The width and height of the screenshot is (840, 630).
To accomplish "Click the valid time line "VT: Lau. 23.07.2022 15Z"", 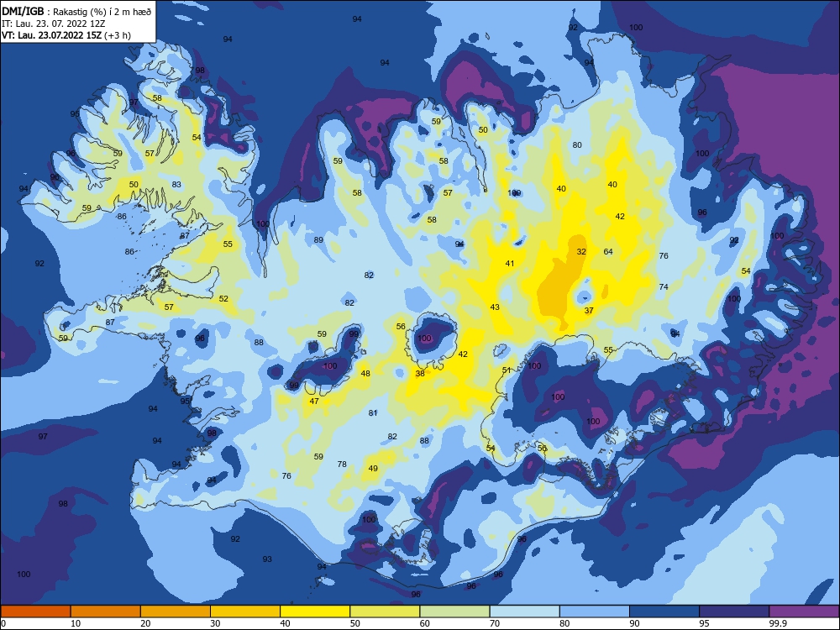I will (x=52, y=35).
